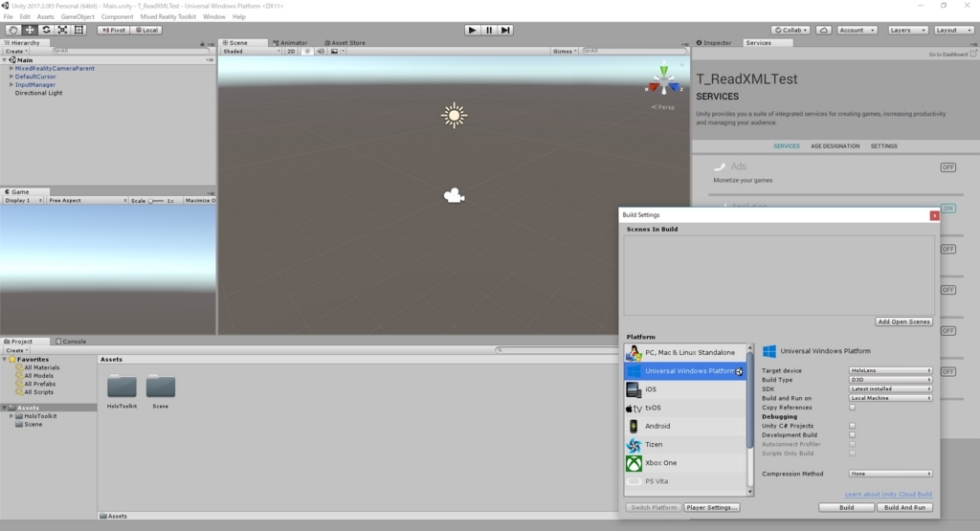Open Target device dropdown
This screenshot has height=531, width=980.
[x=890, y=370]
